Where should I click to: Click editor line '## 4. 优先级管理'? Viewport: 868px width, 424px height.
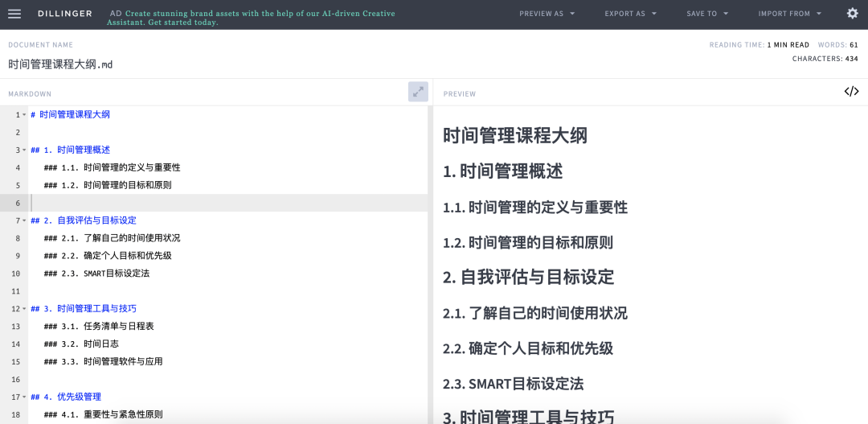coord(66,397)
